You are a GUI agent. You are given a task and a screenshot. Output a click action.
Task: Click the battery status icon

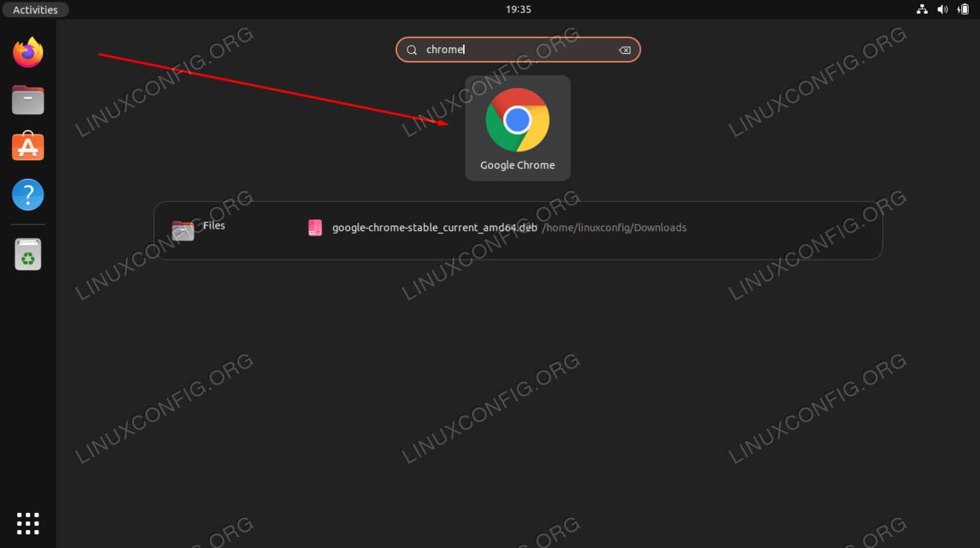[x=963, y=10]
